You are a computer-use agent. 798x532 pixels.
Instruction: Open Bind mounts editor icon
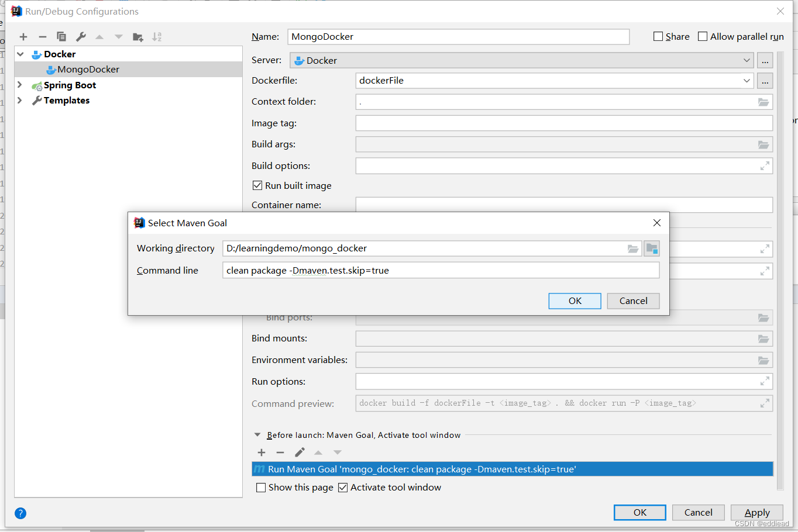tap(763, 339)
